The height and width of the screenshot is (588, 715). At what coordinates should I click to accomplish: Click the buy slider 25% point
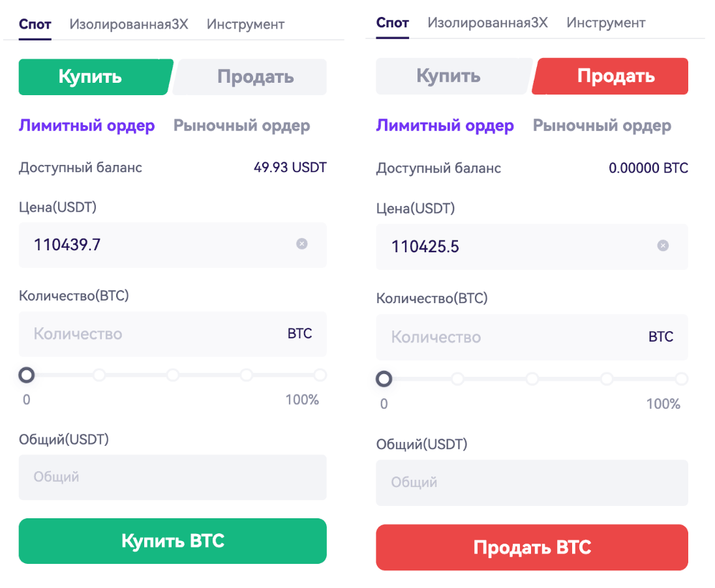pos(99,375)
